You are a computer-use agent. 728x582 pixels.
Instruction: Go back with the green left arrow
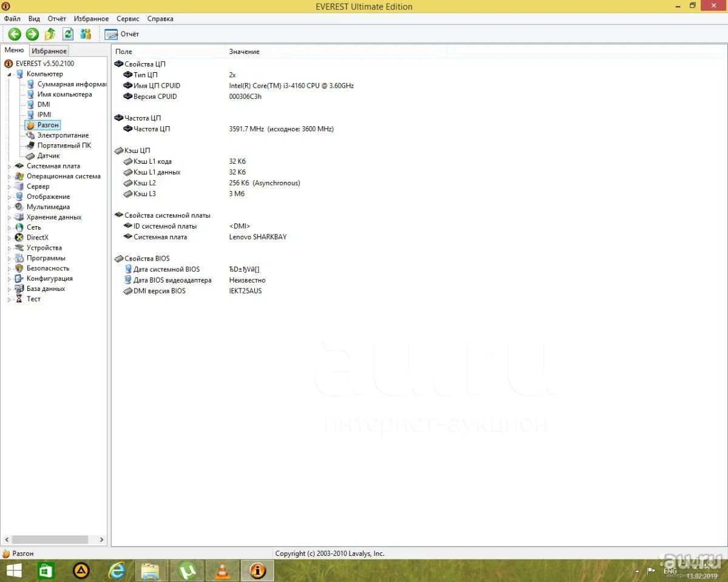point(15,34)
